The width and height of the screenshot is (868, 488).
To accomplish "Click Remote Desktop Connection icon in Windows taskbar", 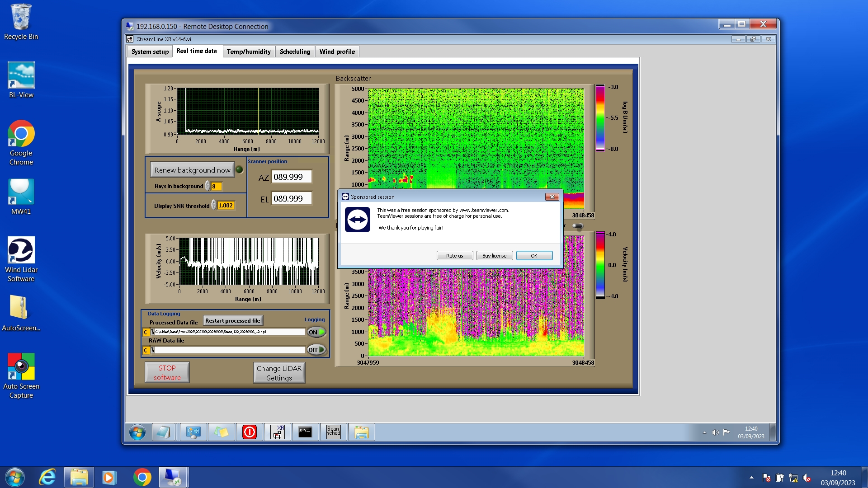I will tap(173, 477).
